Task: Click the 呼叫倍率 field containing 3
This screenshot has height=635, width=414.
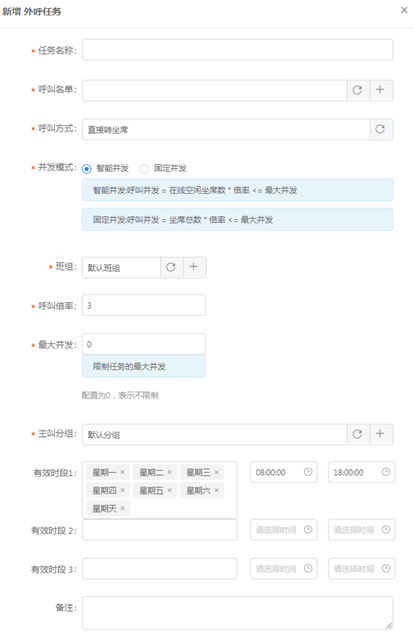Action: [144, 305]
